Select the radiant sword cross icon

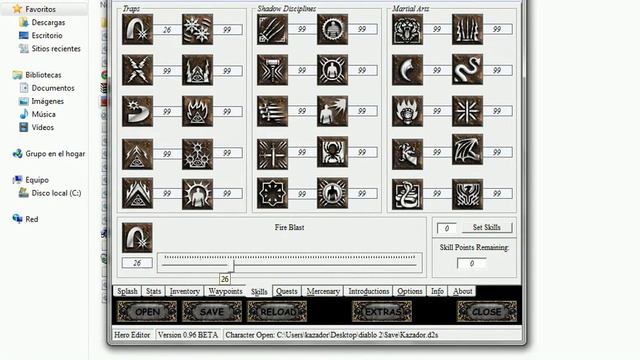[272, 154]
